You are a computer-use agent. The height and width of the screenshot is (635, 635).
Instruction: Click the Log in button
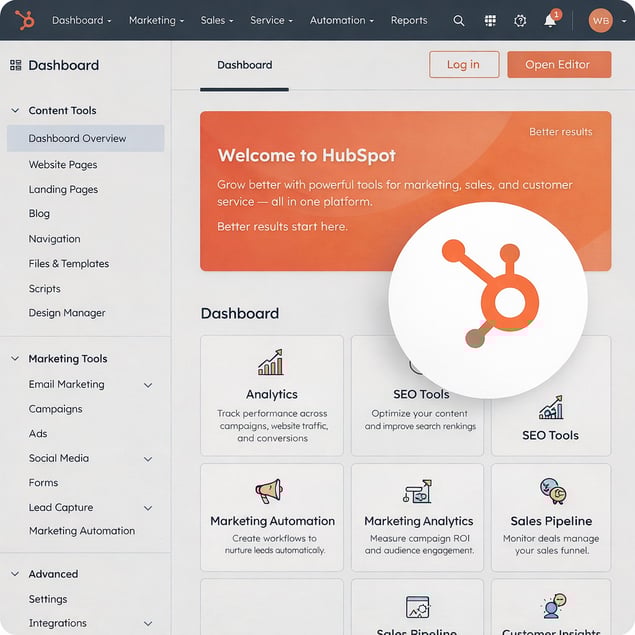463,65
